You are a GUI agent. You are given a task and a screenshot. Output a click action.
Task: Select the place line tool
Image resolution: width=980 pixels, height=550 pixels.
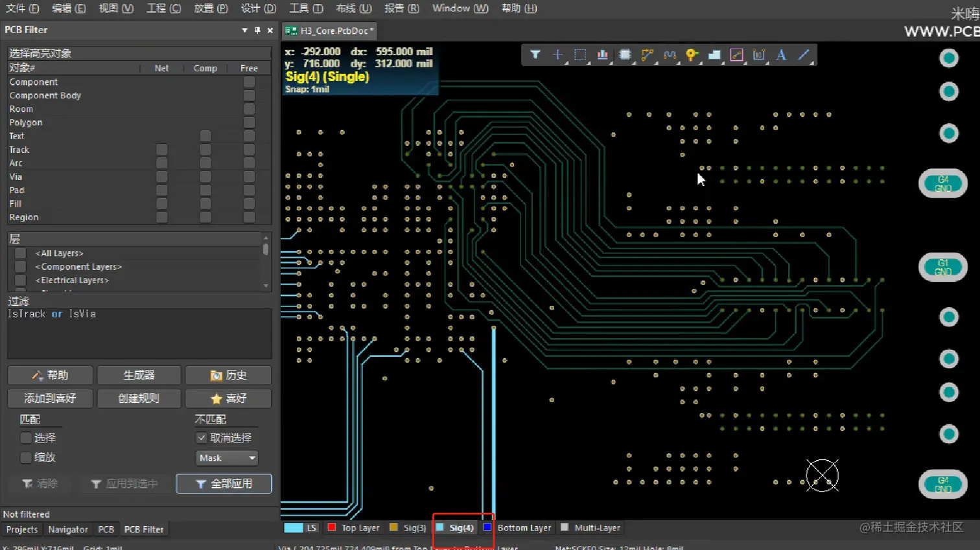(x=804, y=55)
